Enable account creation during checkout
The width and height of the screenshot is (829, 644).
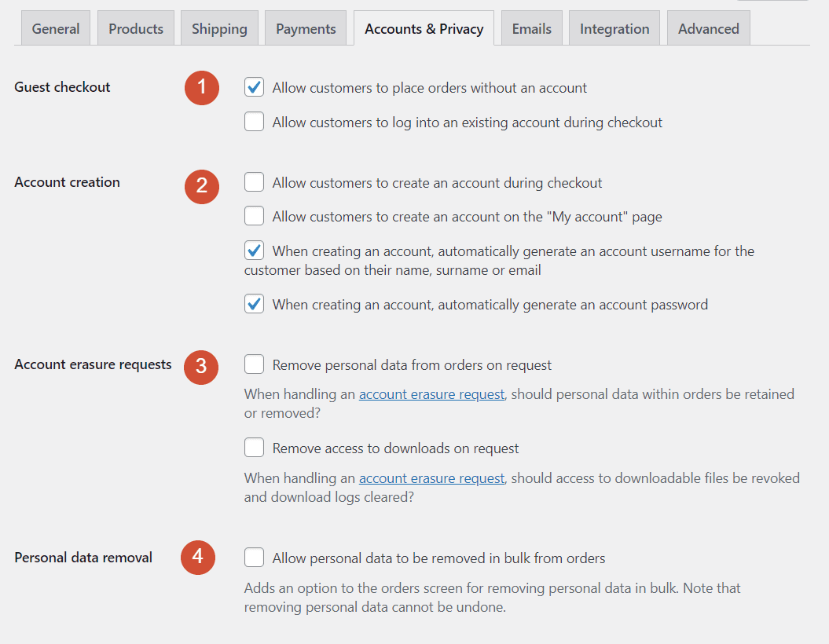[x=254, y=181]
